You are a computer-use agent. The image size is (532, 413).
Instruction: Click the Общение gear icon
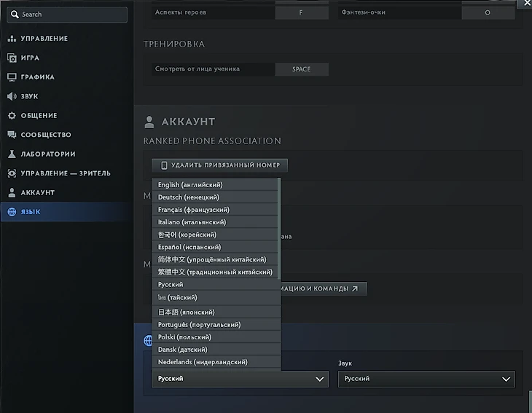[12, 116]
